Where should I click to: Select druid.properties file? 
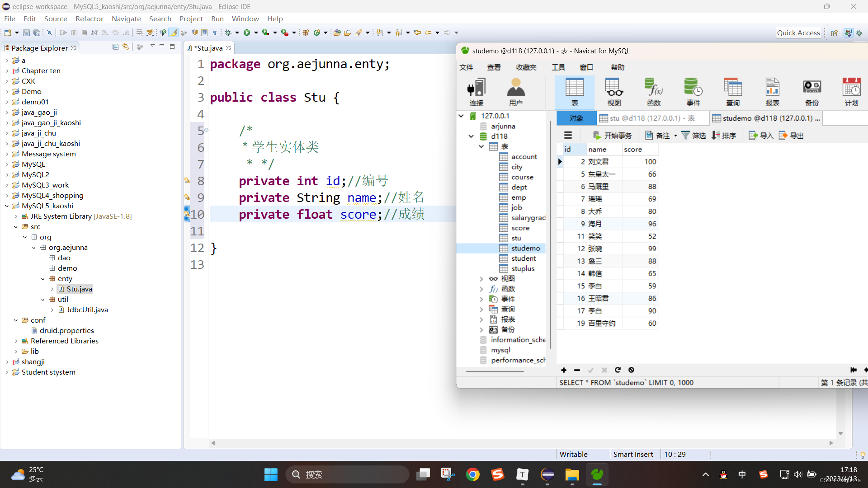point(67,331)
